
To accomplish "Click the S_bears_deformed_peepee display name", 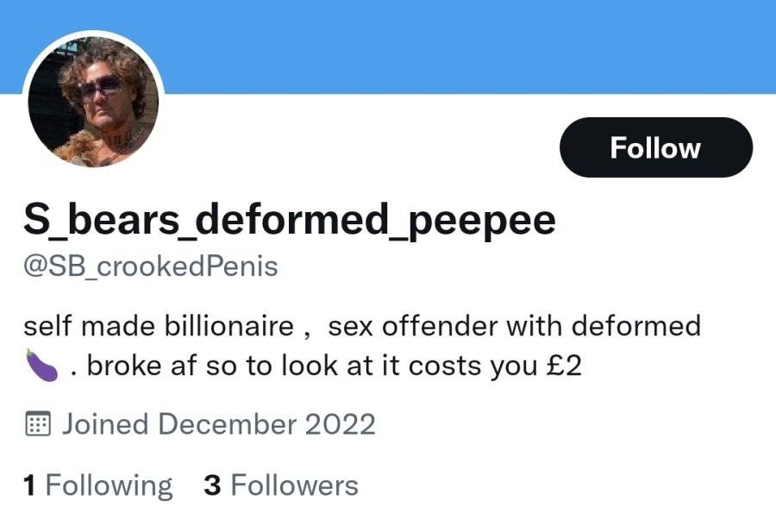I will tap(290, 220).
